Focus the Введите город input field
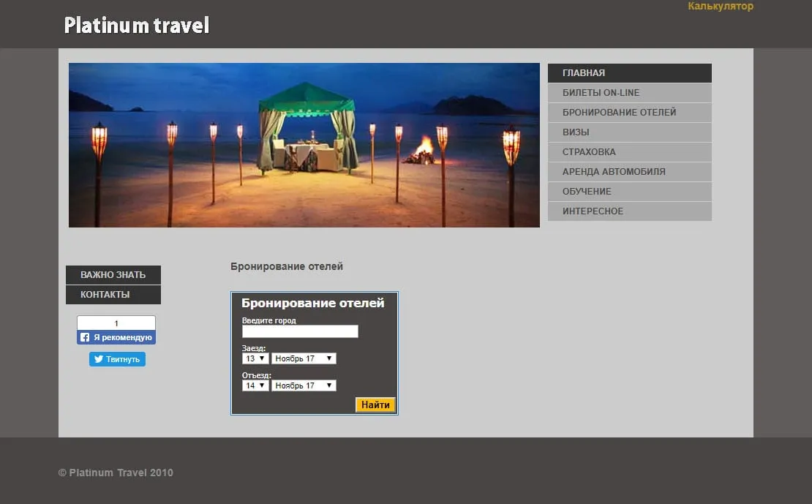The height and width of the screenshot is (504, 812). pos(300,331)
